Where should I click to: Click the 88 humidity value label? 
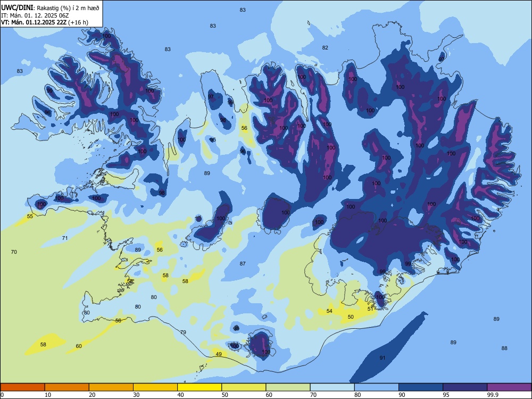(x=504, y=348)
